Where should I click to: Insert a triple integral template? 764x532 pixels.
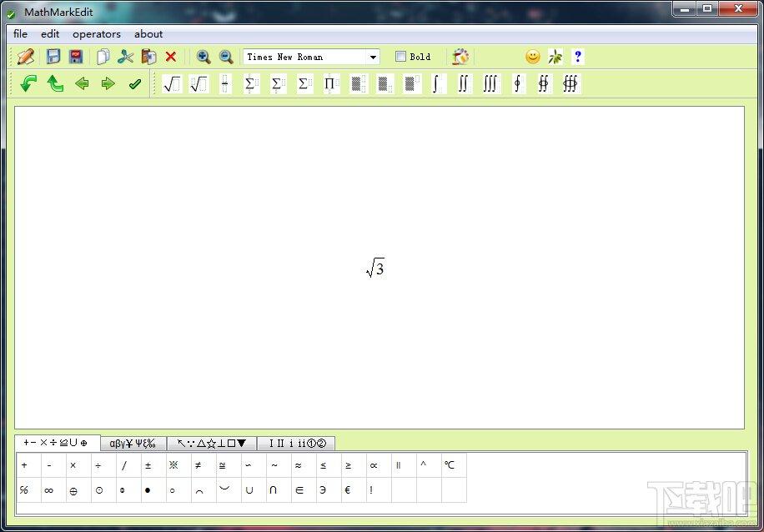tap(490, 83)
